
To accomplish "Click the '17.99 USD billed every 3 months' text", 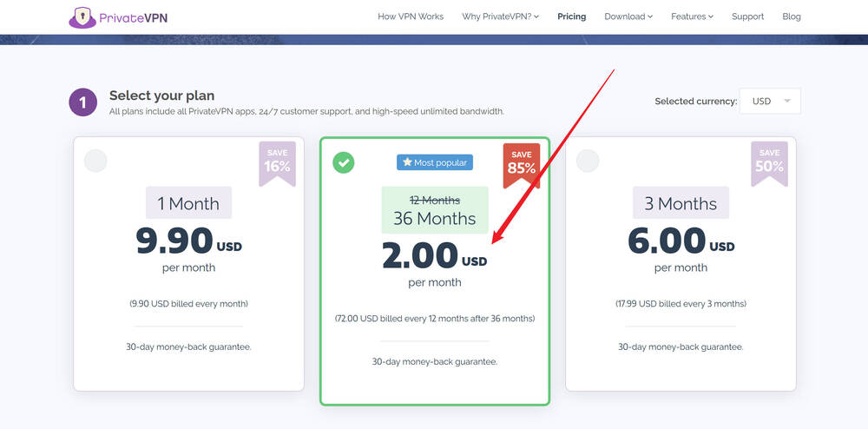I will pos(681,303).
